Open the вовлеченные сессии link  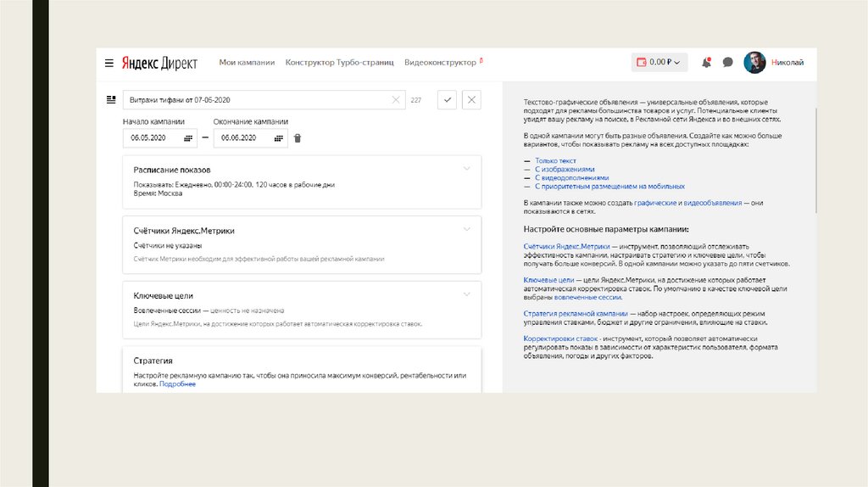click(x=588, y=297)
